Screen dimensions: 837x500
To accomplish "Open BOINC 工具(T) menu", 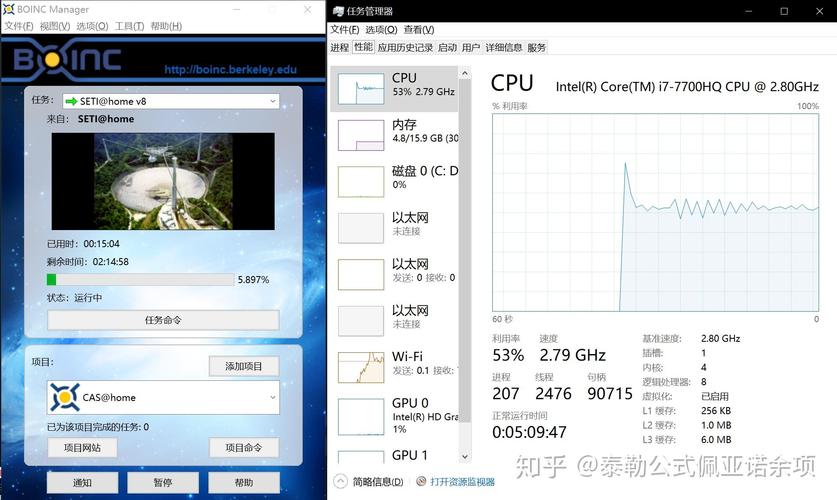I will click(129, 26).
